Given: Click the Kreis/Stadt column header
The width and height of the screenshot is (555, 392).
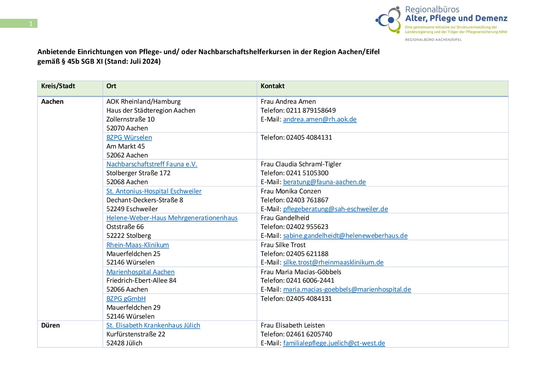Looking at the screenshot, I should pos(58,86).
